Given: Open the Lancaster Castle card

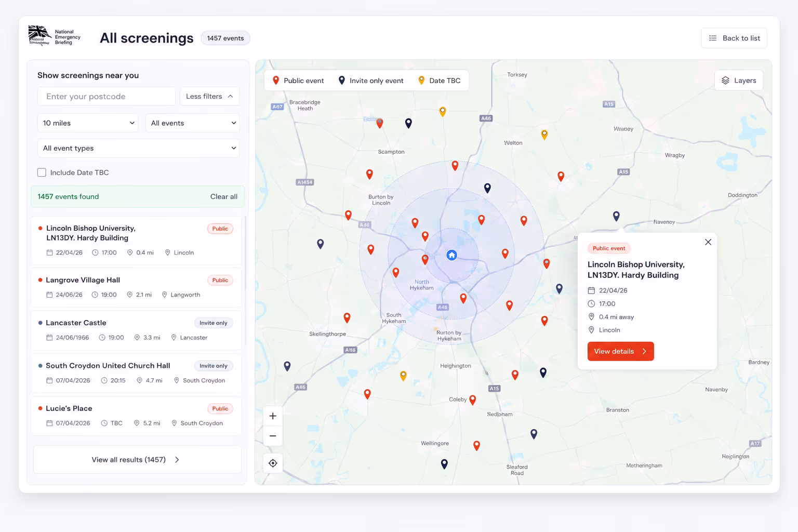Looking at the screenshot, I should tap(136, 330).
